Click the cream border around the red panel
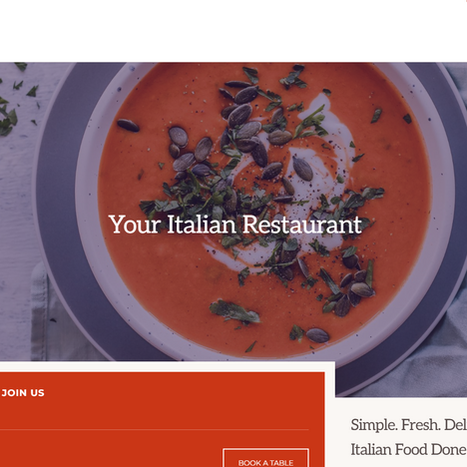 pos(167,366)
